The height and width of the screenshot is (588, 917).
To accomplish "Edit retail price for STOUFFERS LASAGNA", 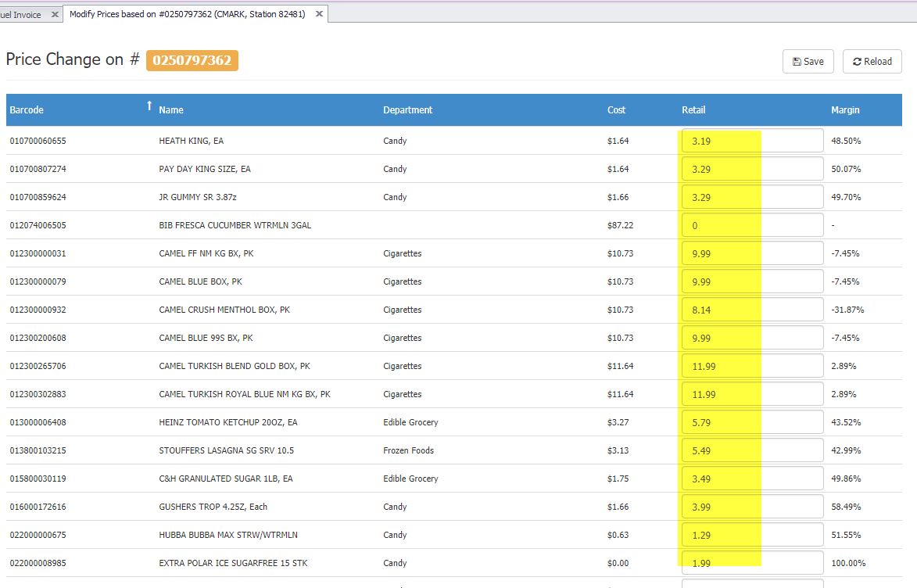I will (x=752, y=450).
